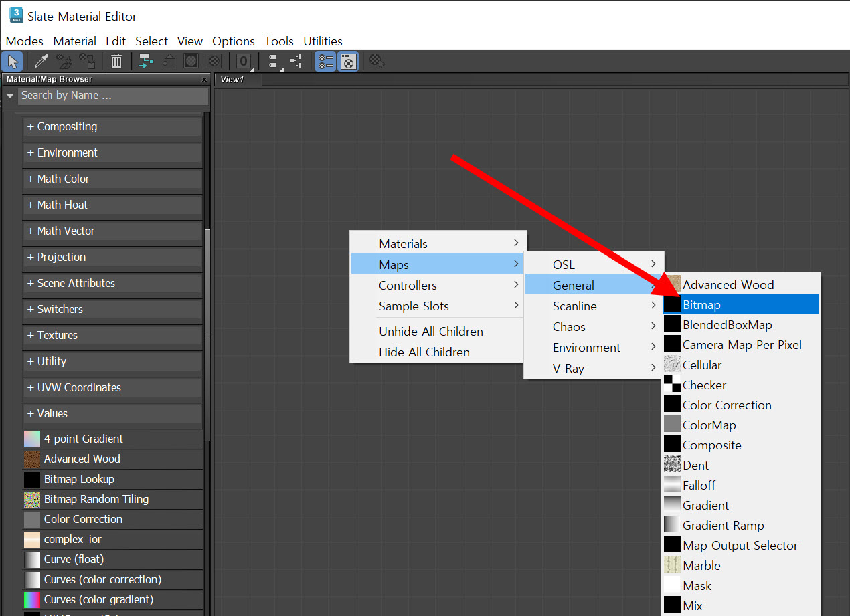Click 4-point Gradient thumbnail in browser
The height and width of the screenshot is (616, 850).
32,439
